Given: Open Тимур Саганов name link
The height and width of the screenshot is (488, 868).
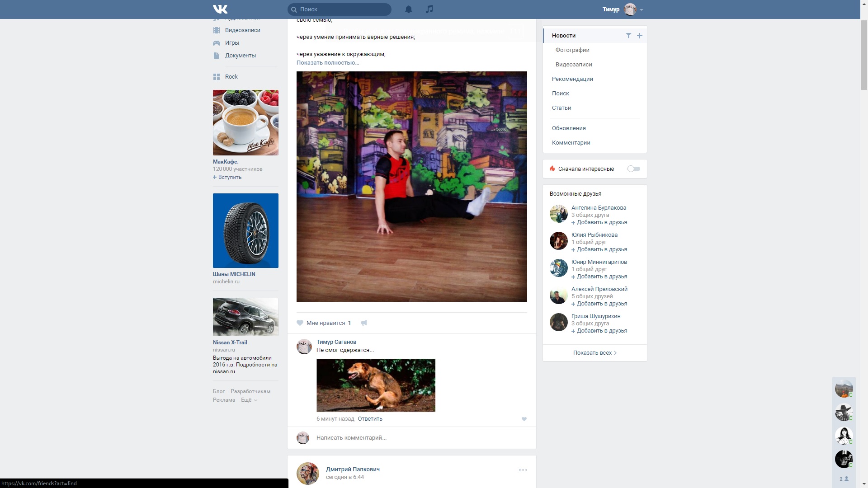Looking at the screenshot, I should click(x=336, y=342).
